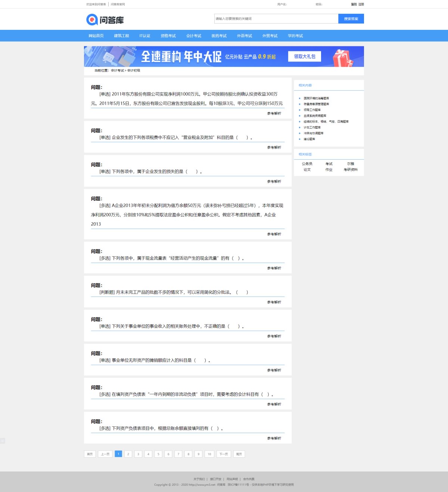View 参考解析 for the 现金流量表 question
Viewport: 448px width, 492px height.
point(274,268)
